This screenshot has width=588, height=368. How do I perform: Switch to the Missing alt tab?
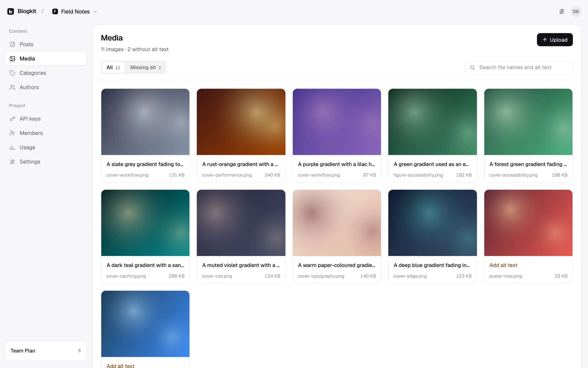coord(146,67)
